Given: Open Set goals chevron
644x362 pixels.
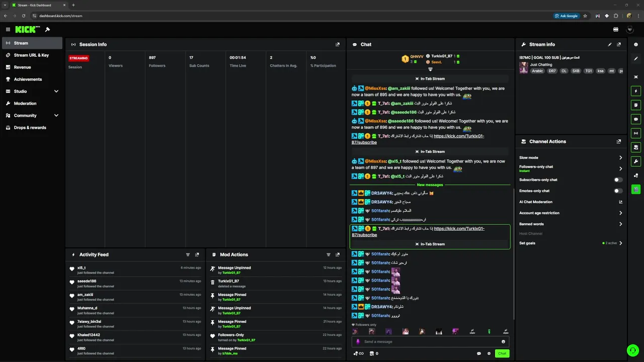Looking at the screenshot, I should pos(620,243).
